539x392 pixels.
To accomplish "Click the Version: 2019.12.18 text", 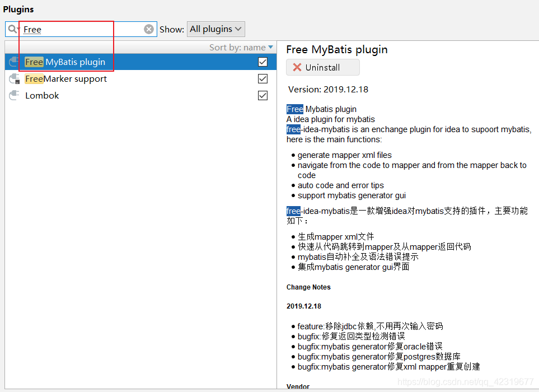I will (x=328, y=90).
